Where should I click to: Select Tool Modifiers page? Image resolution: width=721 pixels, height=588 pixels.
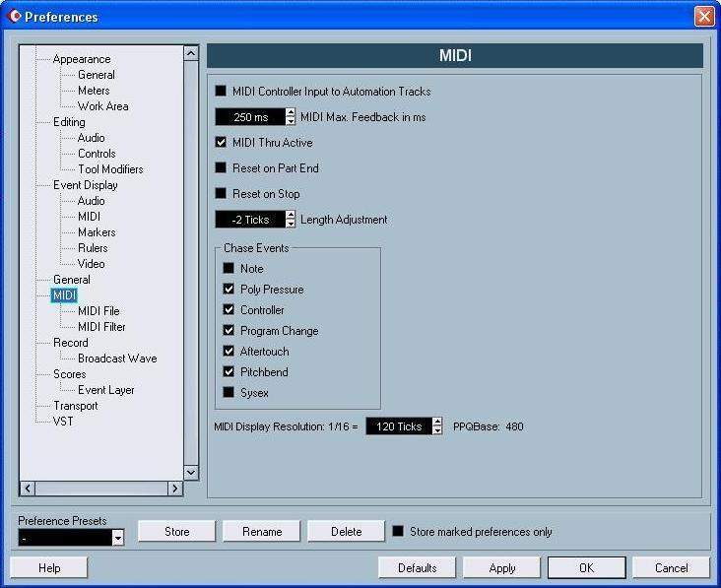pyautogui.click(x=110, y=169)
